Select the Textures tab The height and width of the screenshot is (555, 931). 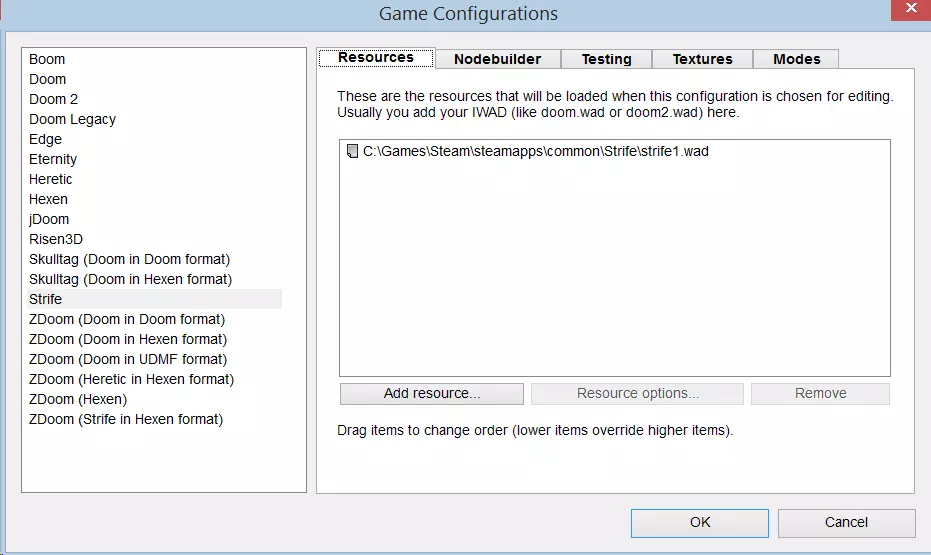pos(702,59)
